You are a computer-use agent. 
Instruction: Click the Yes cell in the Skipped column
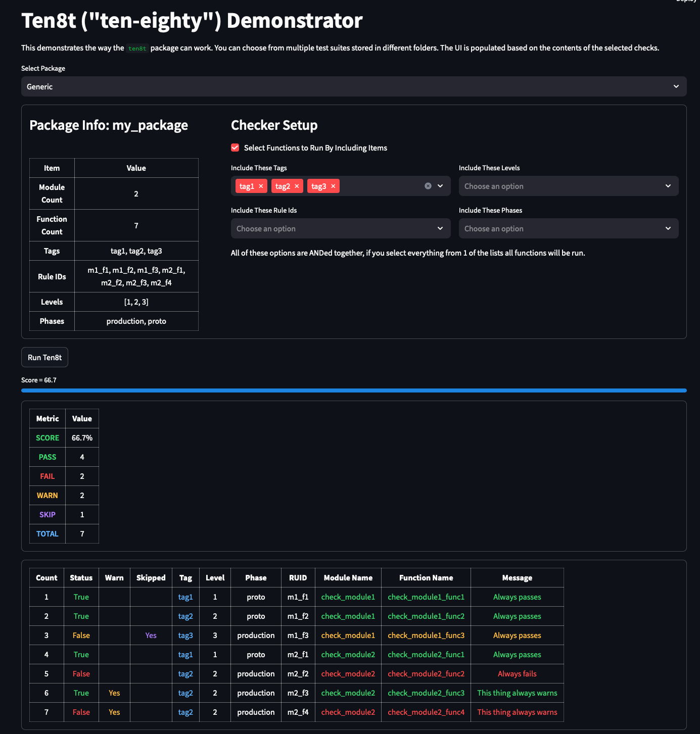(151, 635)
